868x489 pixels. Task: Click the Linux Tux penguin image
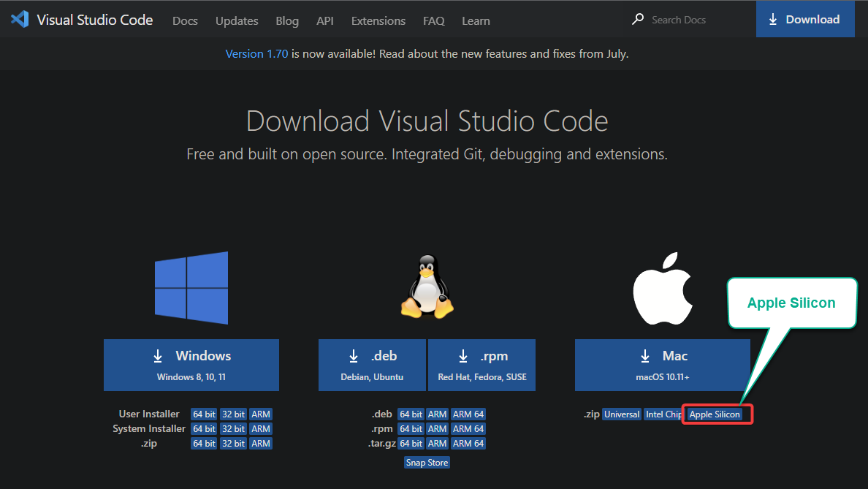point(427,287)
